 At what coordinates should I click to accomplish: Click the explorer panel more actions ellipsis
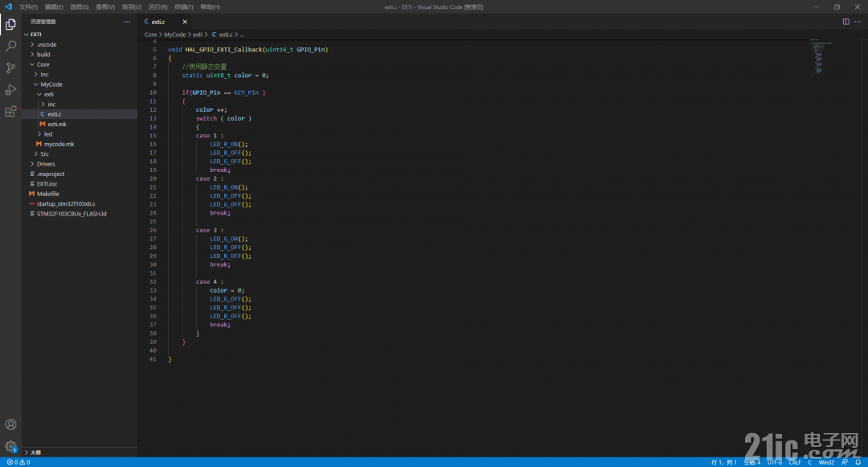127,22
